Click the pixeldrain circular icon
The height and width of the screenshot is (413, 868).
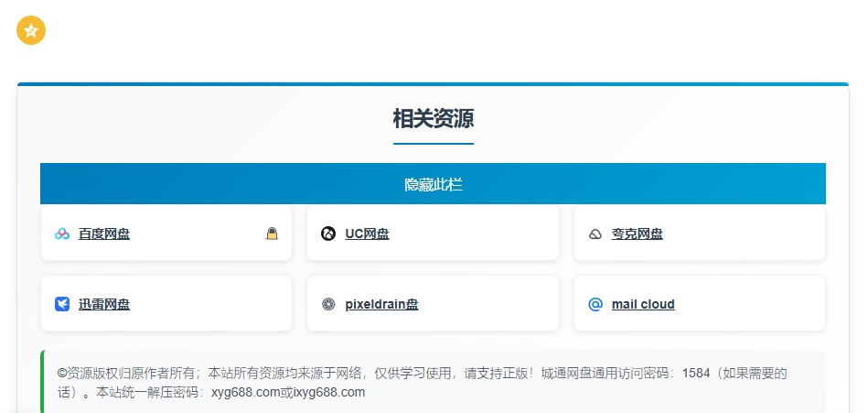(328, 304)
